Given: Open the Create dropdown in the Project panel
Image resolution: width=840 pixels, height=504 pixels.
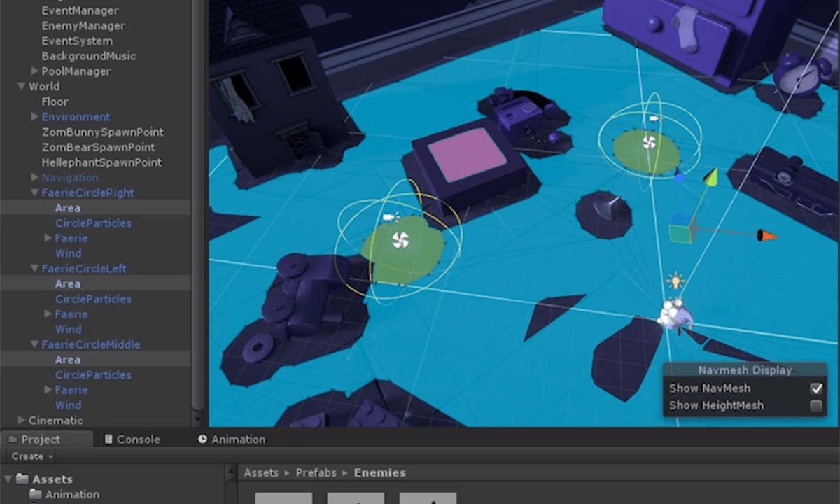Looking at the screenshot, I should coord(32,456).
